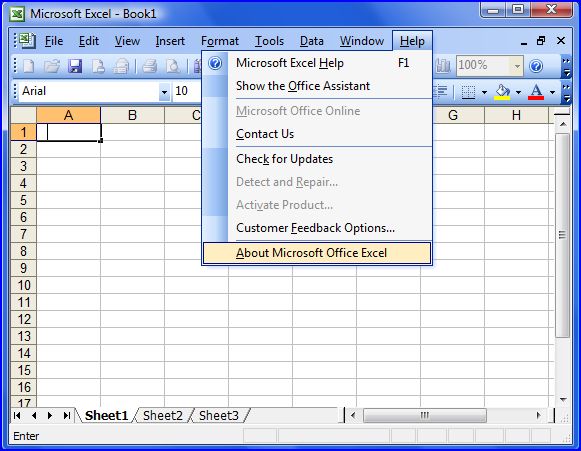The width and height of the screenshot is (581, 451).
Task: Switch to Sheet1 tab
Action: [x=106, y=415]
